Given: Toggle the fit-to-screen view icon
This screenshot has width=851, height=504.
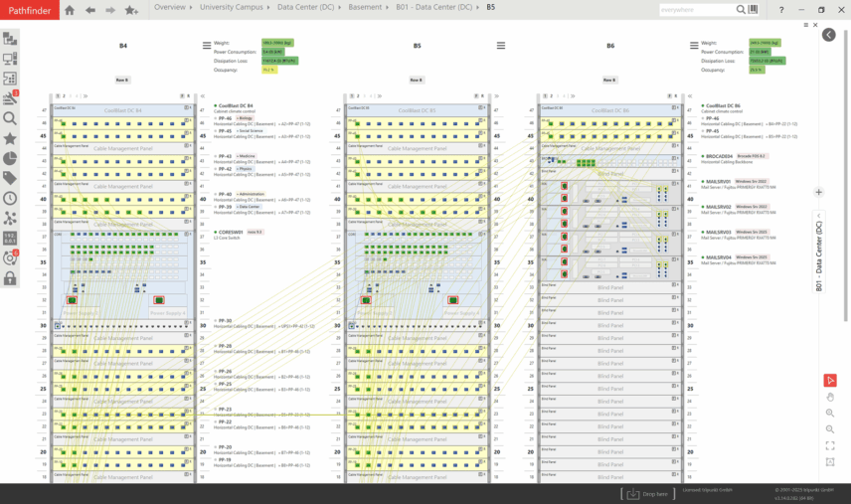Looking at the screenshot, I should pos(830,445).
